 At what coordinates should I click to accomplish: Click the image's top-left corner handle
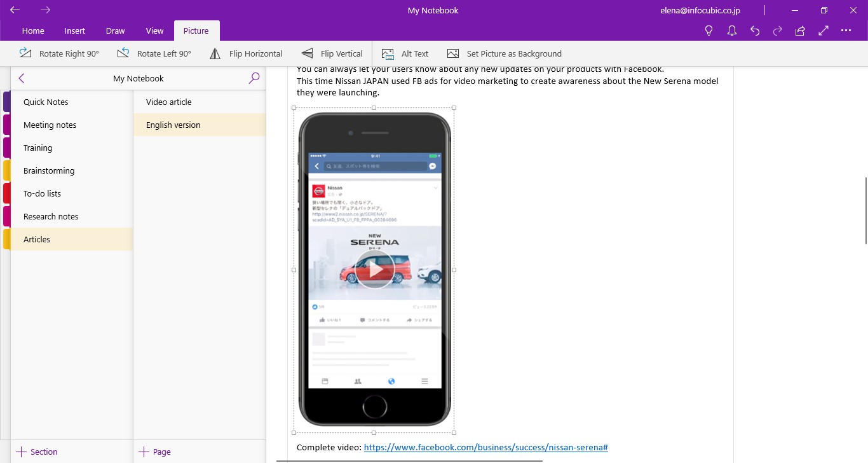pyautogui.click(x=294, y=108)
